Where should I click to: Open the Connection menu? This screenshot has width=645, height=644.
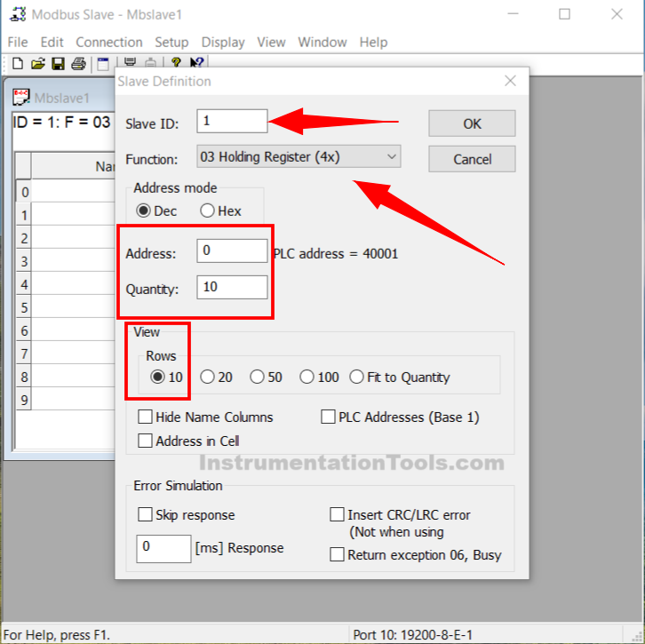pyautogui.click(x=109, y=42)
